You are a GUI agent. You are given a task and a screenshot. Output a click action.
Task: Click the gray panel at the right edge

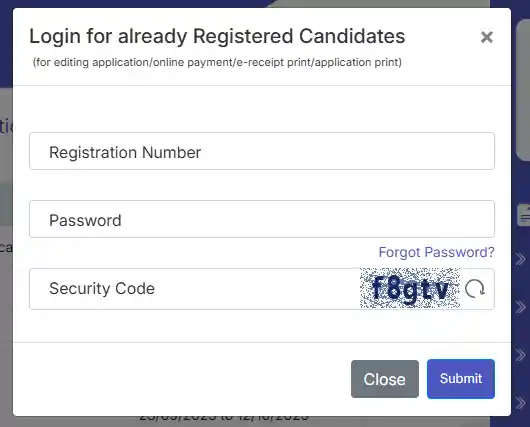(x=523, y=91)
